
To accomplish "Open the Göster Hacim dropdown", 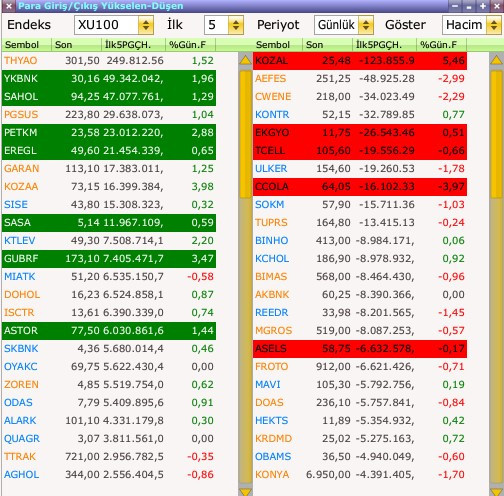I will click(494, 25).
